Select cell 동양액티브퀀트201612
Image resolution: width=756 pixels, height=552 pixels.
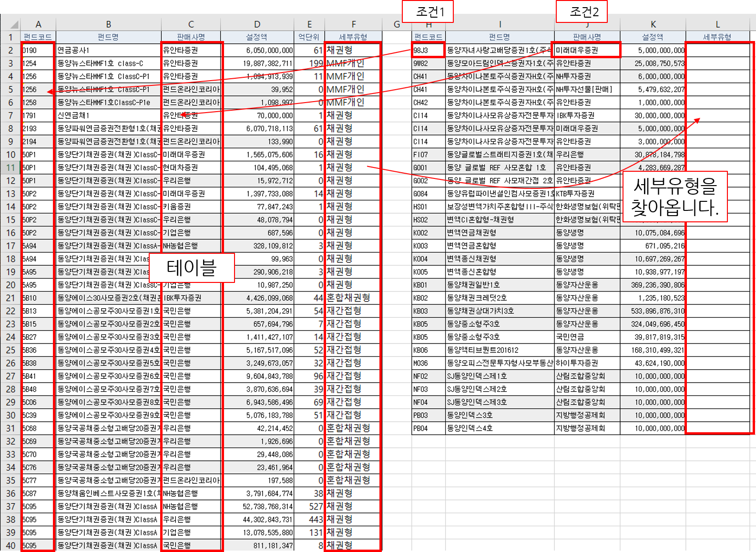[500, 350]
